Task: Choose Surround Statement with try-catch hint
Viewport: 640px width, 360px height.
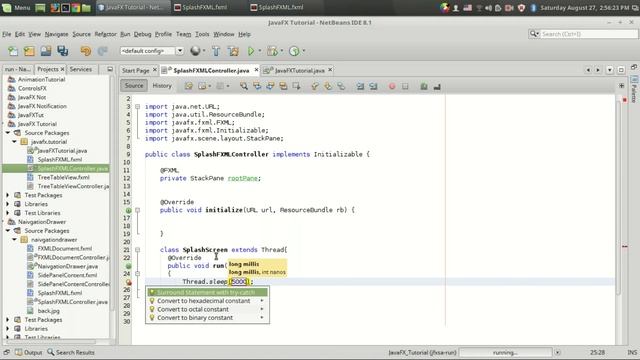Action: pyautogui.click(x=207, y=292)
